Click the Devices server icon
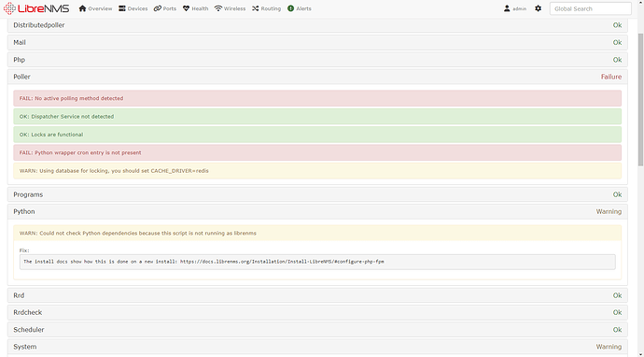The image size is (644, 357). click(x=122, y=8)
